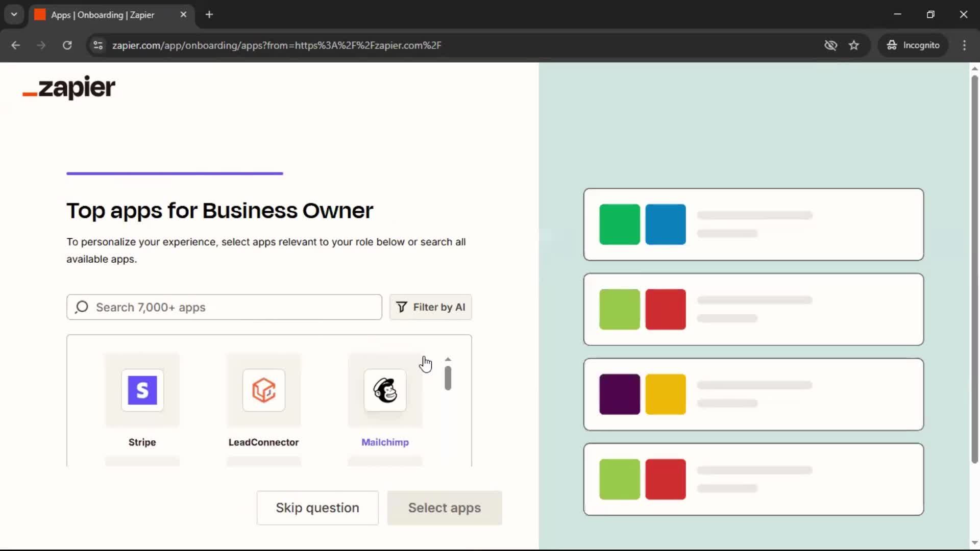Click Skip question

click(317, 508)
